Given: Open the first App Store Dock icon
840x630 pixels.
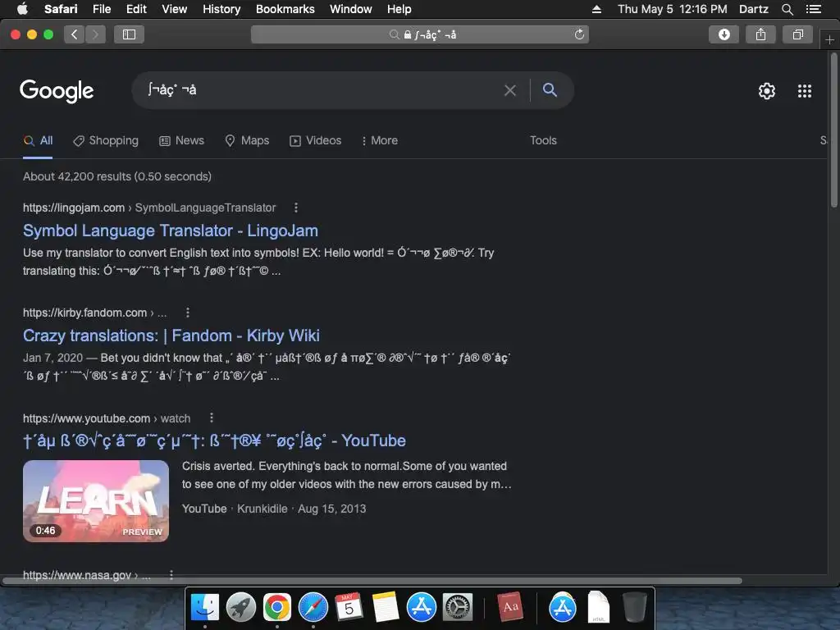Looking at the screenshot, I should tap(421, 607).
